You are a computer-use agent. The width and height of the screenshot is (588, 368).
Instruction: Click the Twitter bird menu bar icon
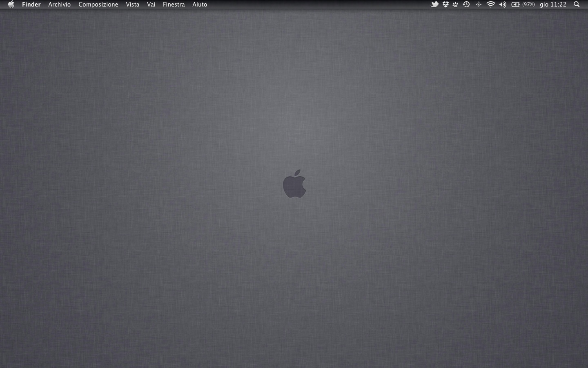(434, 4)
